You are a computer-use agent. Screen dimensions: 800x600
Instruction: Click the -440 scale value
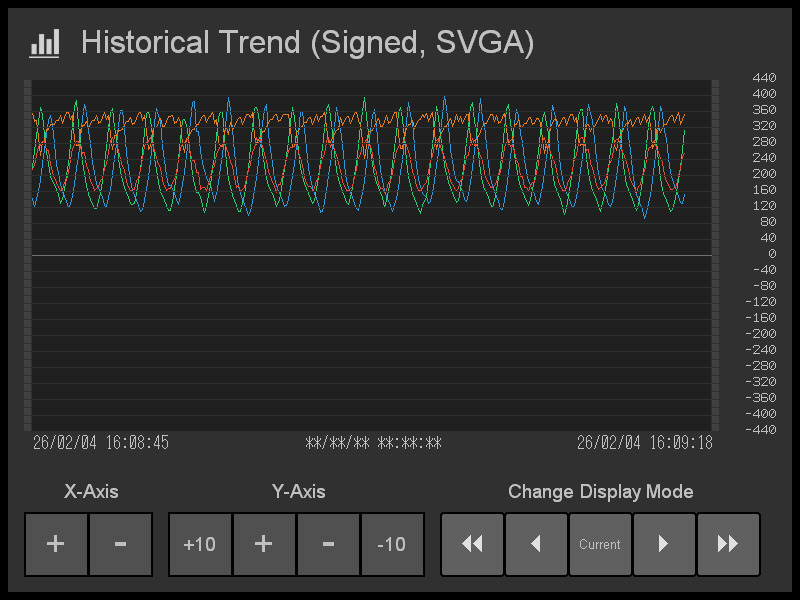tap(761, 430)
